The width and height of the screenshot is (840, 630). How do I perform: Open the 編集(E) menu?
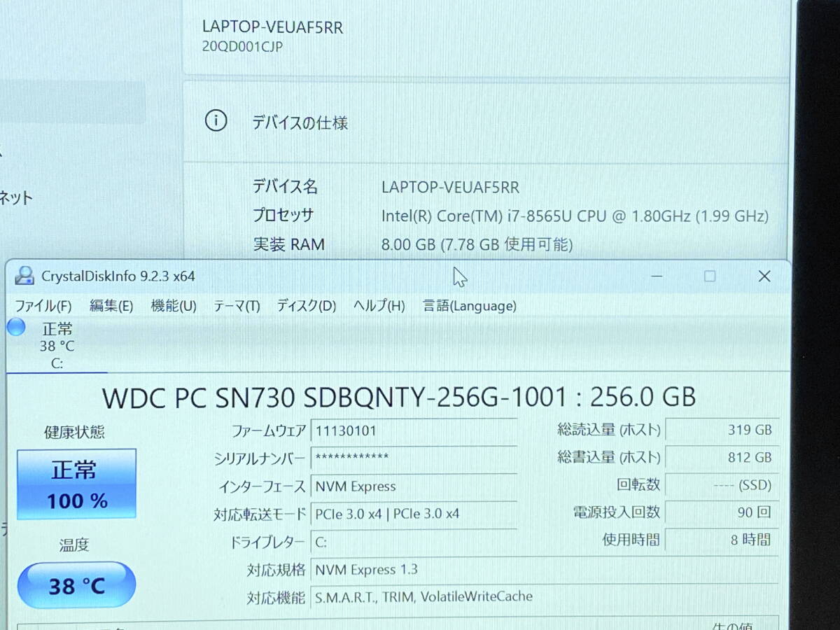point(111,306)
